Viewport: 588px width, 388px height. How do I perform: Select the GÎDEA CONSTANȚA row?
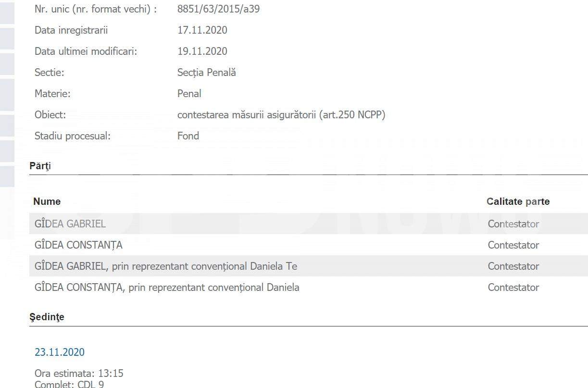(x=309, y=245)
